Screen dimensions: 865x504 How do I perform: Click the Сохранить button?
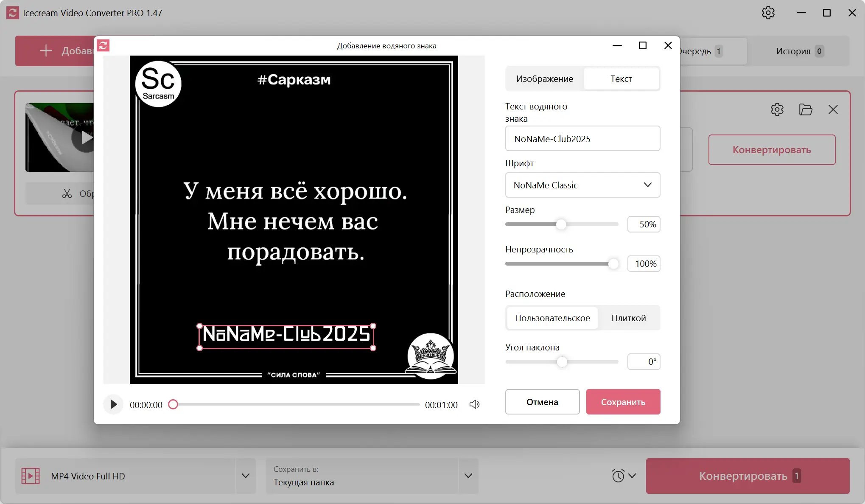pos(623,402)
